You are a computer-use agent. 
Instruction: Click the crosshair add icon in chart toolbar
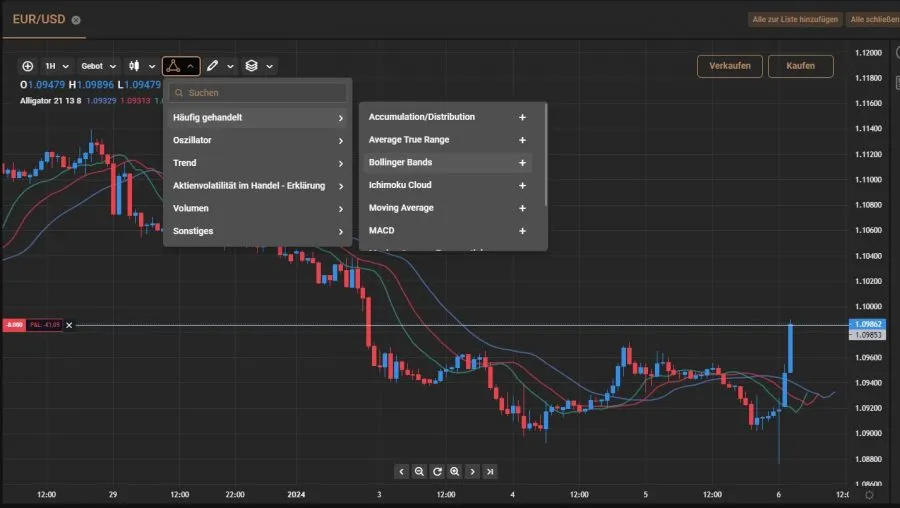(x=27, y=66)
